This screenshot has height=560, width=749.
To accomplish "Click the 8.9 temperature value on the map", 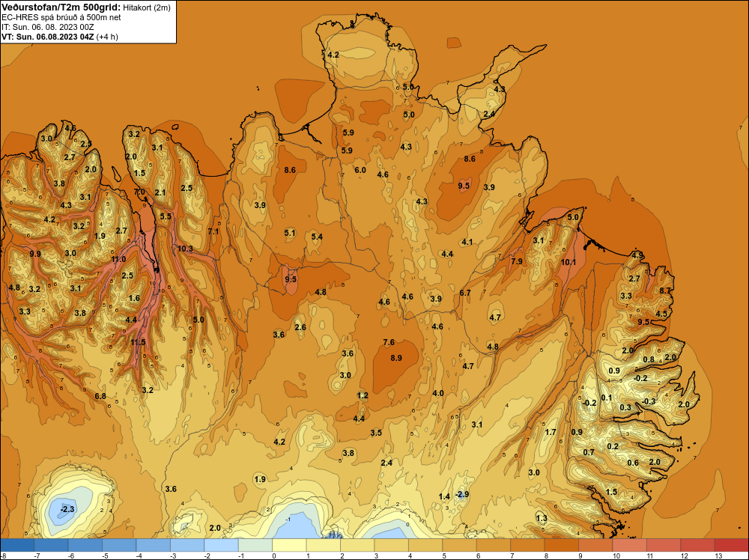I will coord(396,358).
